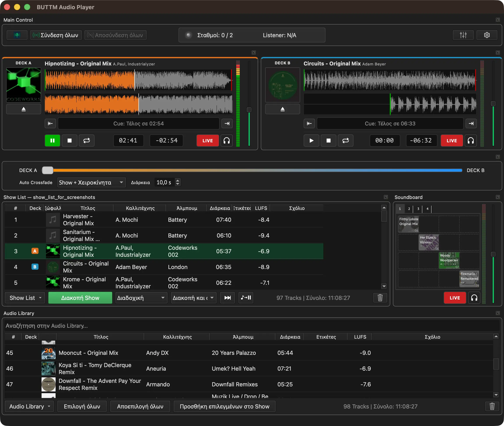504x426 pixels.
Task: Jump to next cue on Deck B
Action: pyautogui.click(x=471, y=123)
